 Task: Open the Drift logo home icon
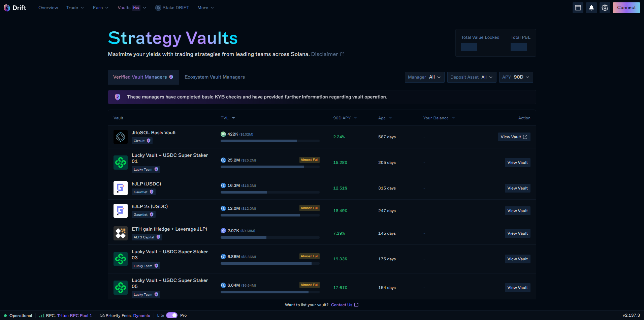(7, 7)
